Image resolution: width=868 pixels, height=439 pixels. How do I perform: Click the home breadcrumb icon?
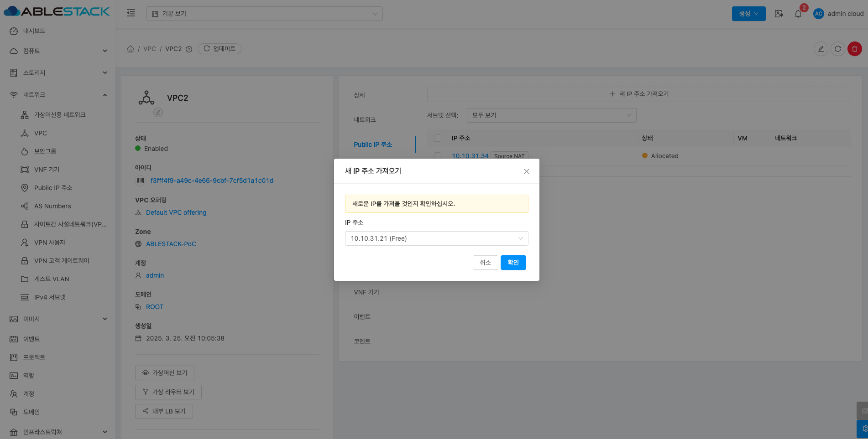(131, 49)
